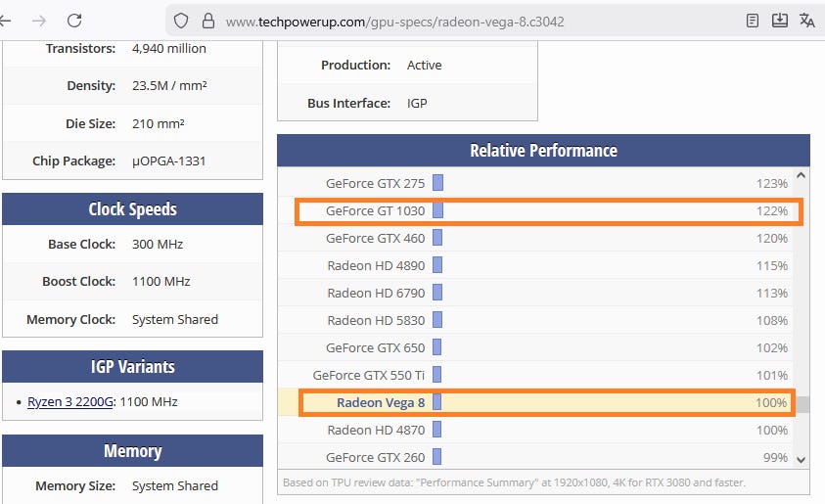Click the Radeon HD 4870 performance bar
The height and width of the screenshot is (504, 825).
[x=437, y=430]
